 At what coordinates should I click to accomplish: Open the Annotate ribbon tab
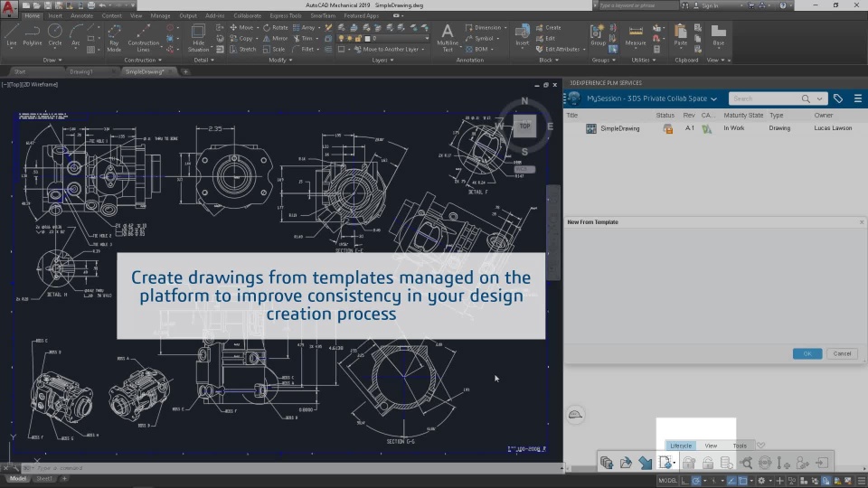click(81, 15)
